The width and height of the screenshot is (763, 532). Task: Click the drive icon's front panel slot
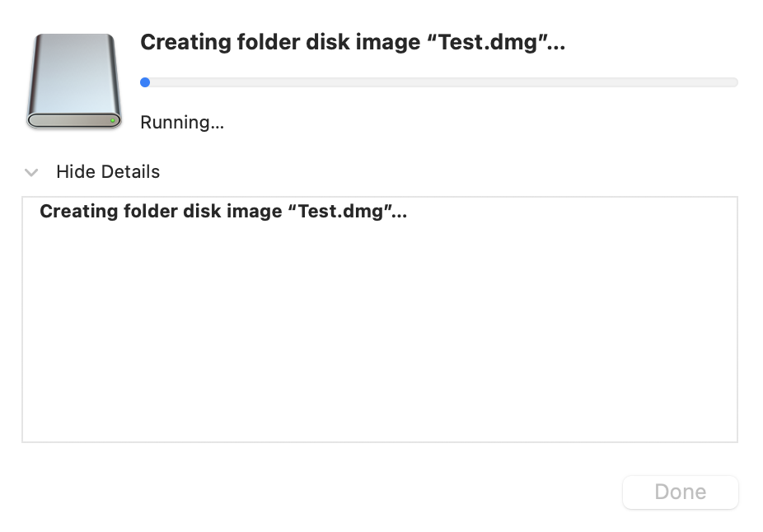pos(70,121)
